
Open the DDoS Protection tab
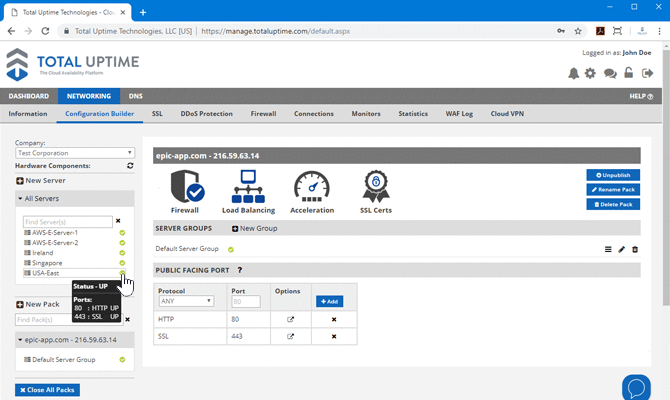coord(206,114)
